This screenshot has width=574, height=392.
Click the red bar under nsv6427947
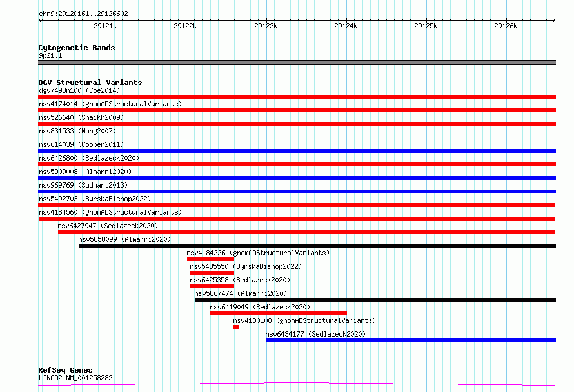click(x=307, y=232)
